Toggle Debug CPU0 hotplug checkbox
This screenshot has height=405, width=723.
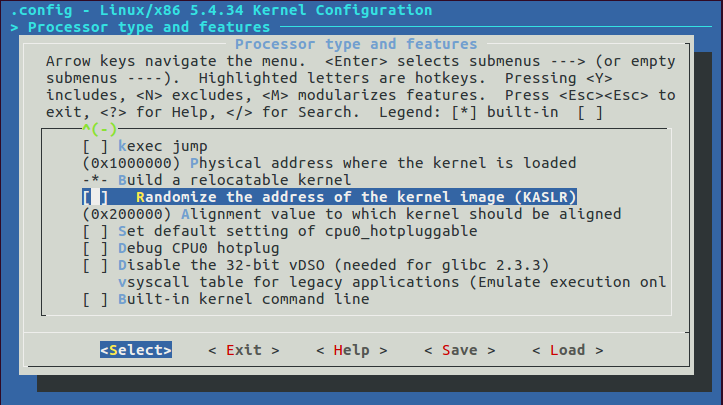click(95, 248)
